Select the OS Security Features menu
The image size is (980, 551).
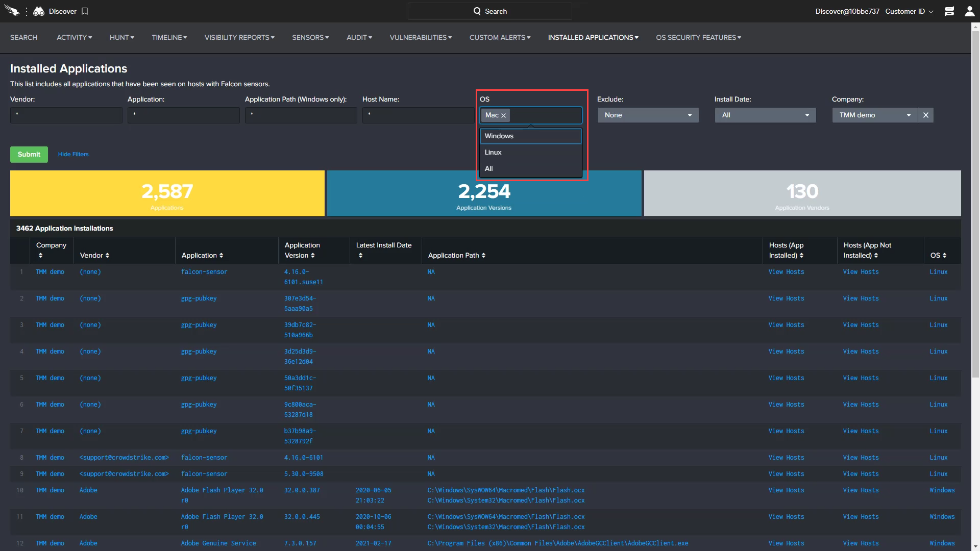click(699, 37)
